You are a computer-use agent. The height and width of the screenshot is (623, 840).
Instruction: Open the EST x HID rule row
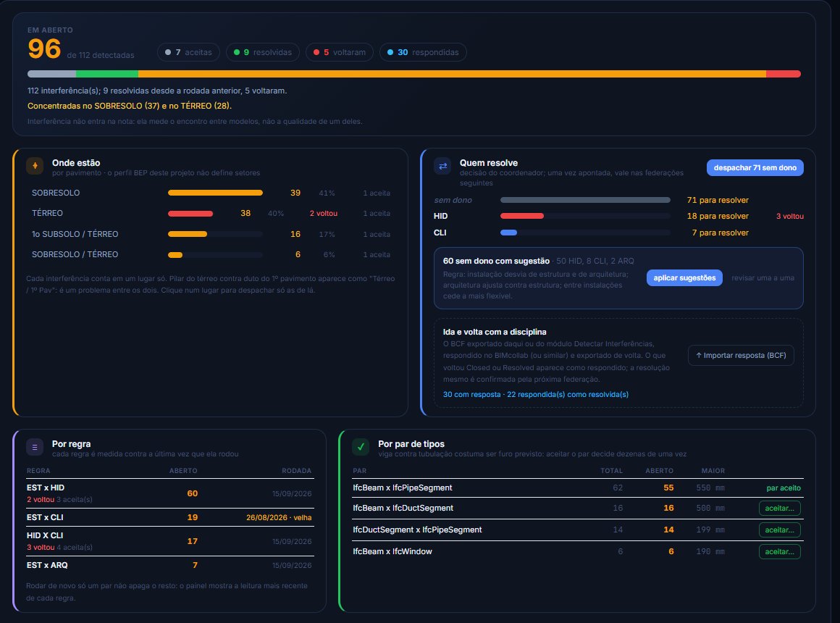170,493
